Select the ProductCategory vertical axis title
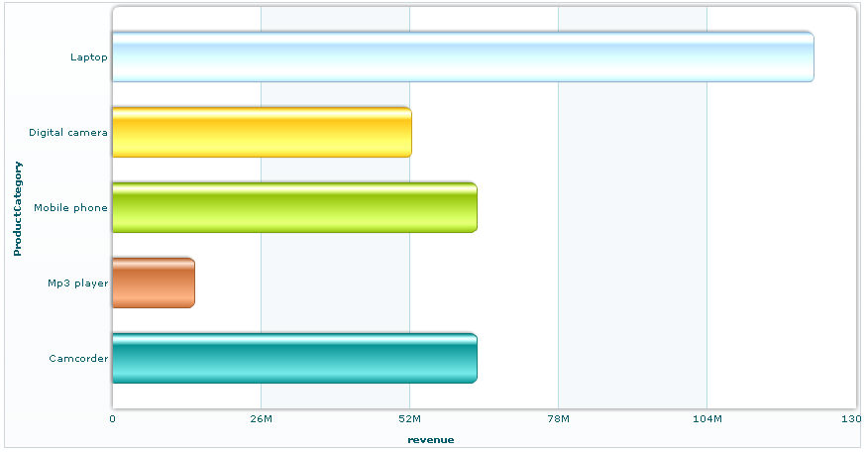 click(x=18, y=208)
